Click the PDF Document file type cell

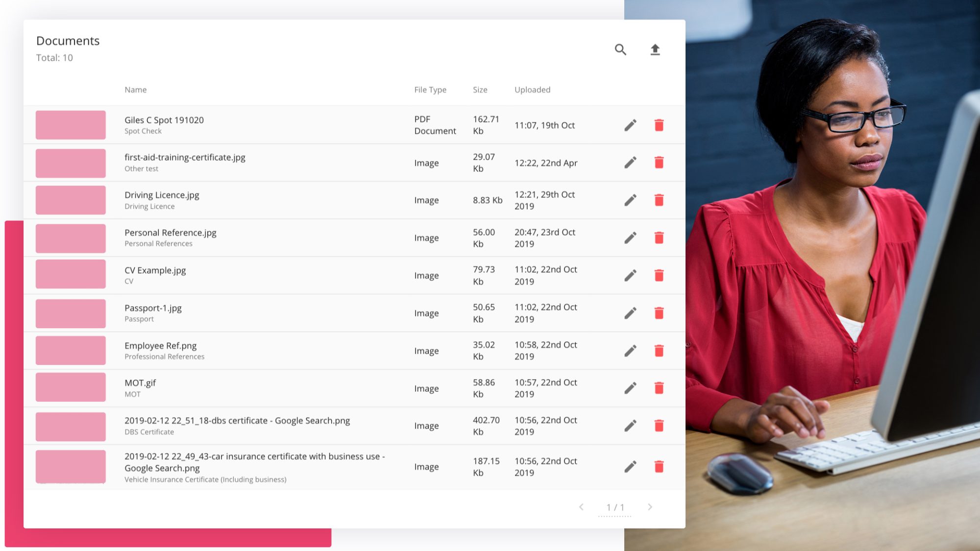[x=435, y=125]
